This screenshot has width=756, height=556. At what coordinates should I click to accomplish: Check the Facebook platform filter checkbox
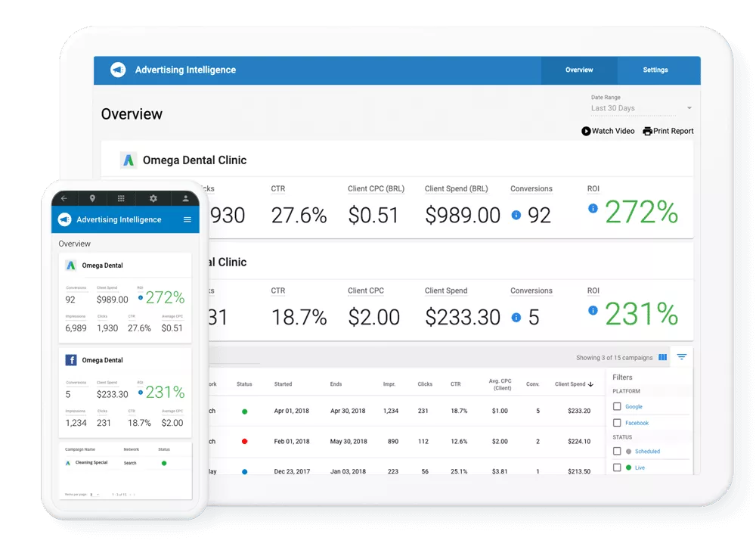pyautogui.click(x=617, y=423)
